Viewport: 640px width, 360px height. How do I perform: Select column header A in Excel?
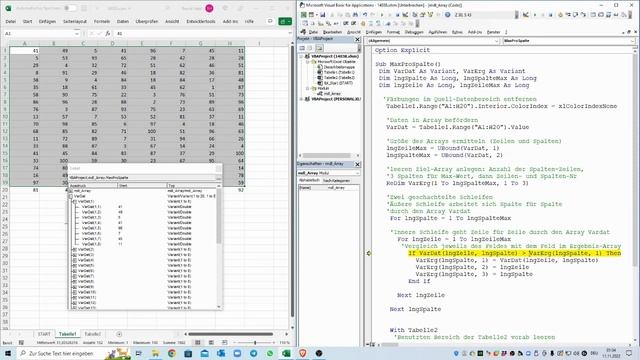coord(24,43)
